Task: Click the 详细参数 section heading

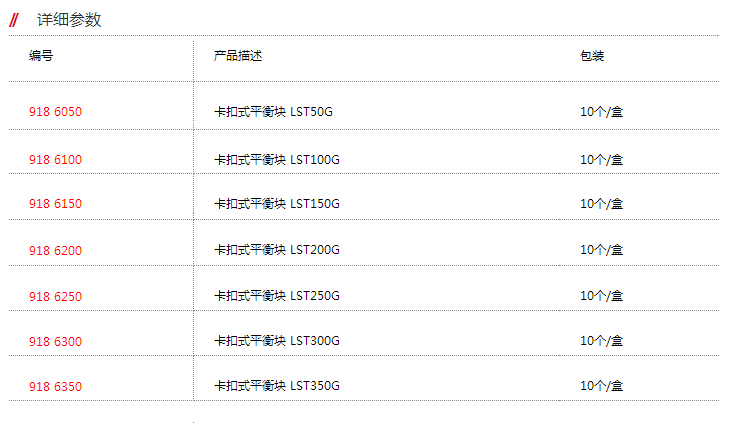Action: 69,20
